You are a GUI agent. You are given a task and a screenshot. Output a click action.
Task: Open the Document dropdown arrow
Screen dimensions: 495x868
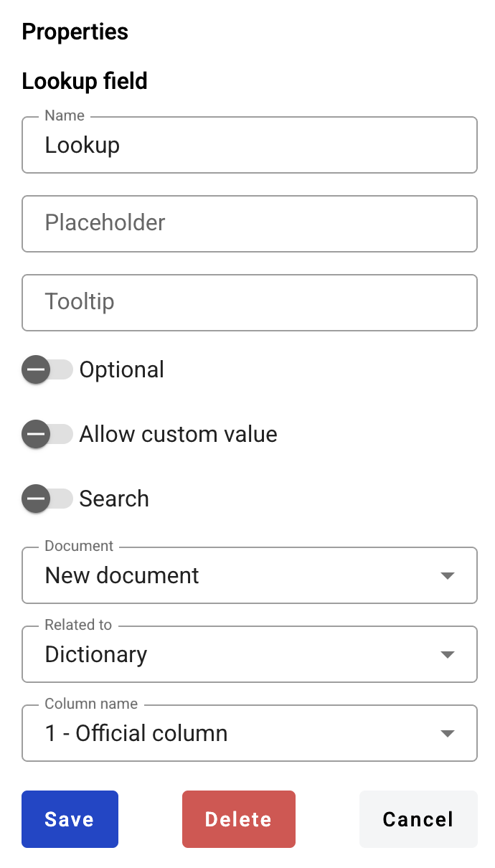(448, 575)
